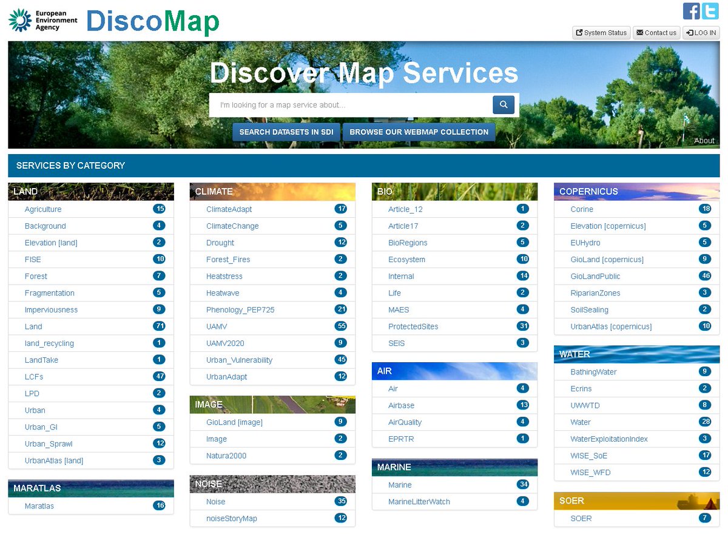
Task: Open the MARATLAS category header
Action: click(x=91, y=488)
